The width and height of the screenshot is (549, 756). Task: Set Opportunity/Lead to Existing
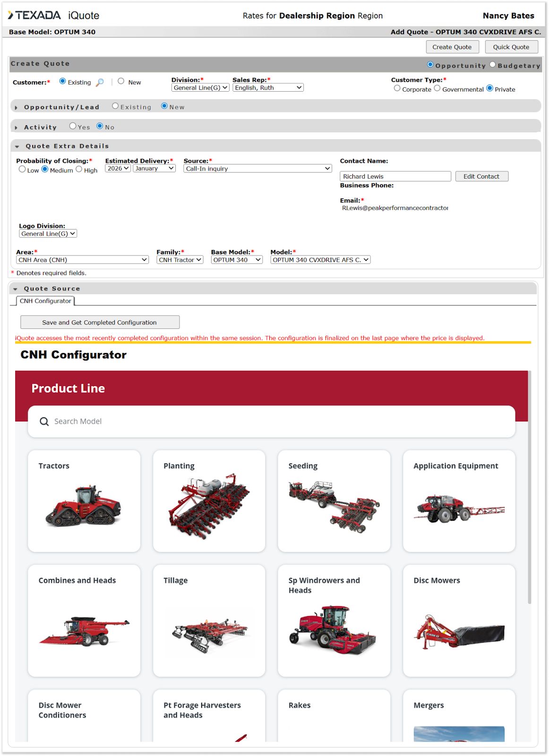point(115,106)
